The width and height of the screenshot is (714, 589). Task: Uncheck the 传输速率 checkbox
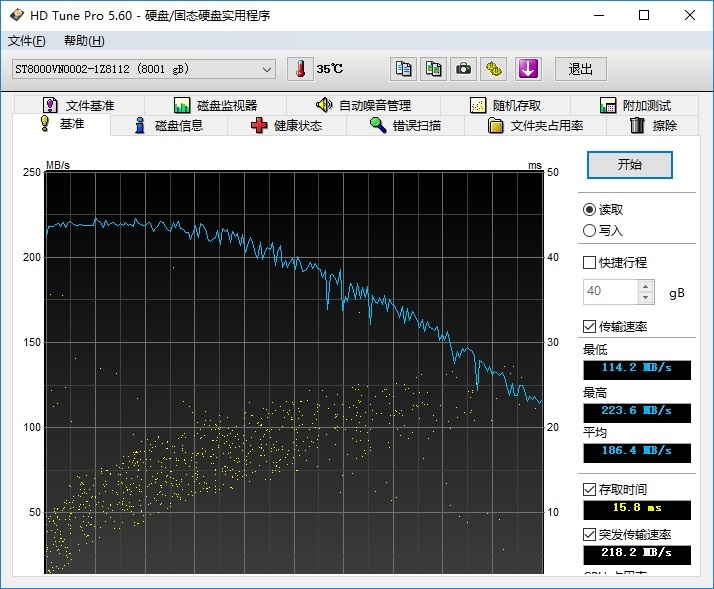[590, 327]
